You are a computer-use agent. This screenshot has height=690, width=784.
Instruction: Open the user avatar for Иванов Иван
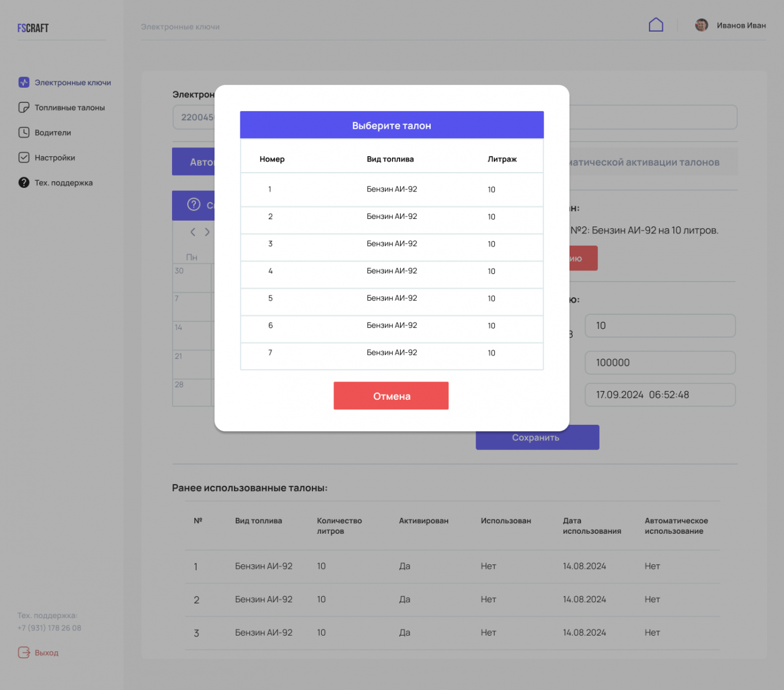pyautogui.click(x=702, y=25)
